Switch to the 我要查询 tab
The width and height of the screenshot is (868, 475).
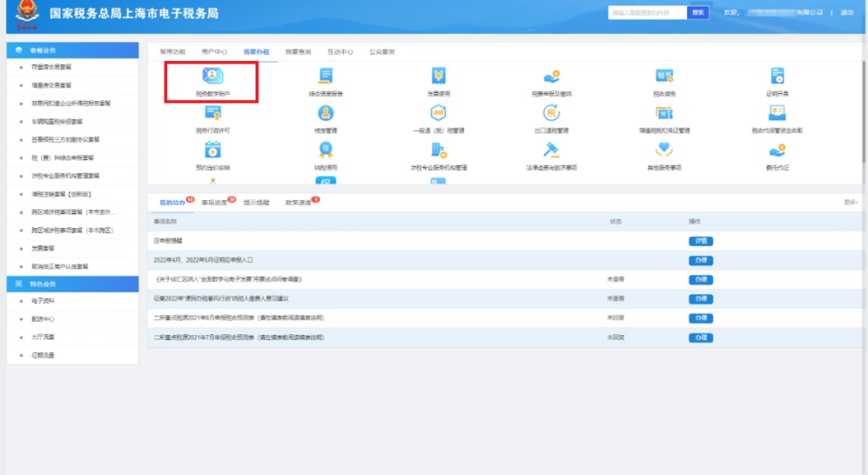297,51
